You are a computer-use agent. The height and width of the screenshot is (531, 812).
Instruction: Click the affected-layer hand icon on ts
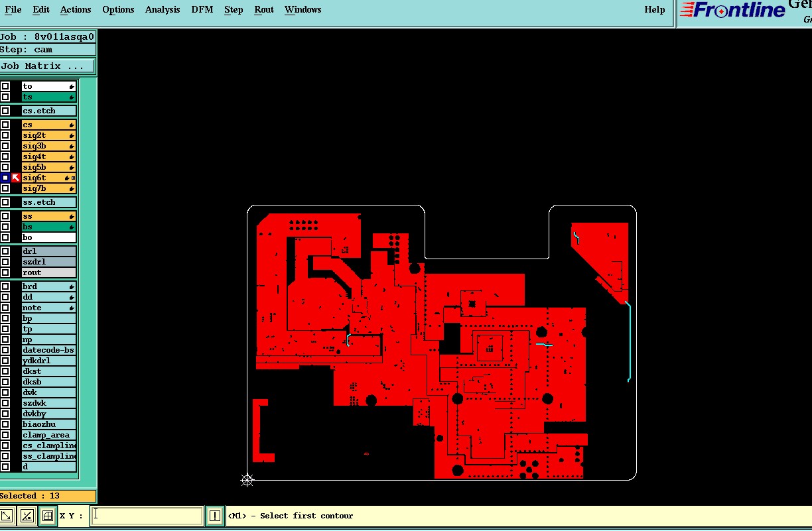(72, 97)
